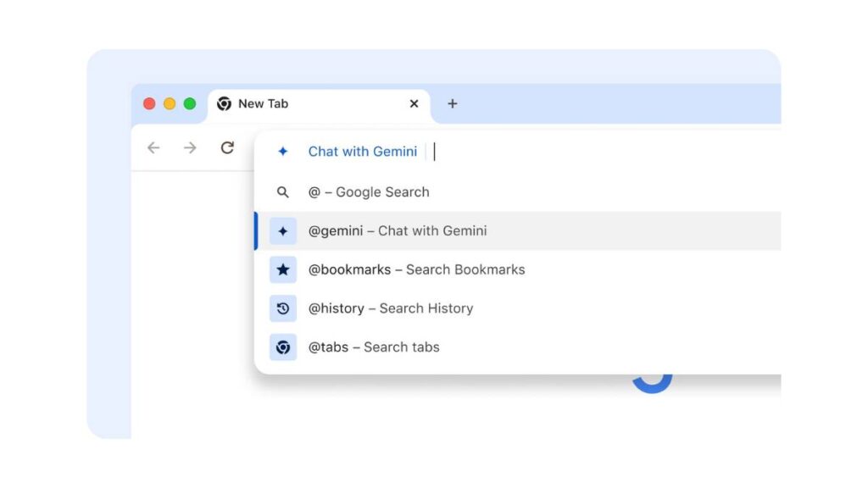This screenshot has width=868, height=488.
Task: Click the yellow minimize window button
Action: 170,103
